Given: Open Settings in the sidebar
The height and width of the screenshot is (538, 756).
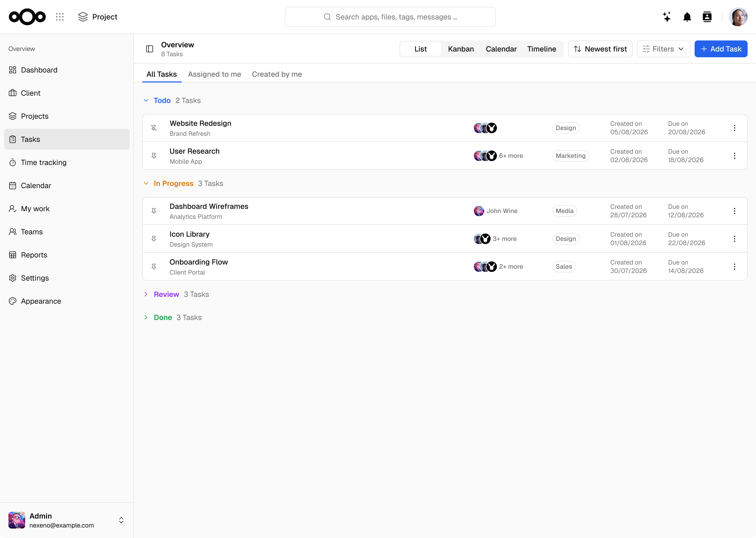Looking at the screenshot, I should (67, 278).
